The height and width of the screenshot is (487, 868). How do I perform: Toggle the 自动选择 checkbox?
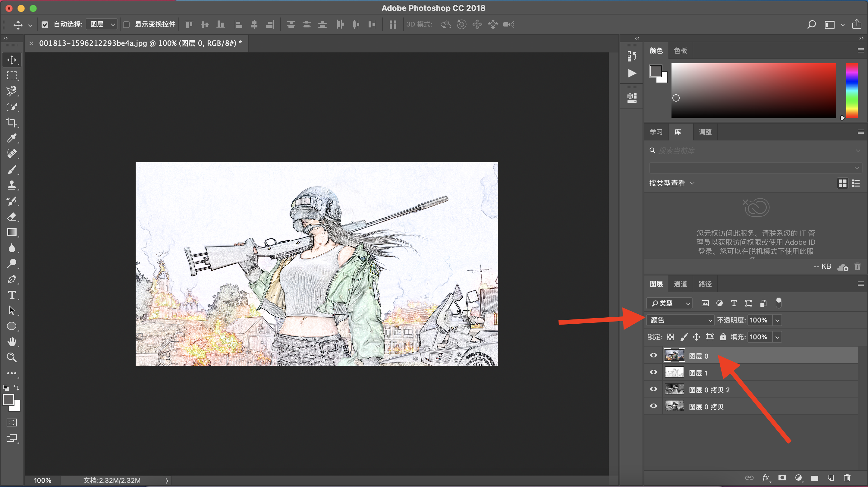[45, 25]
